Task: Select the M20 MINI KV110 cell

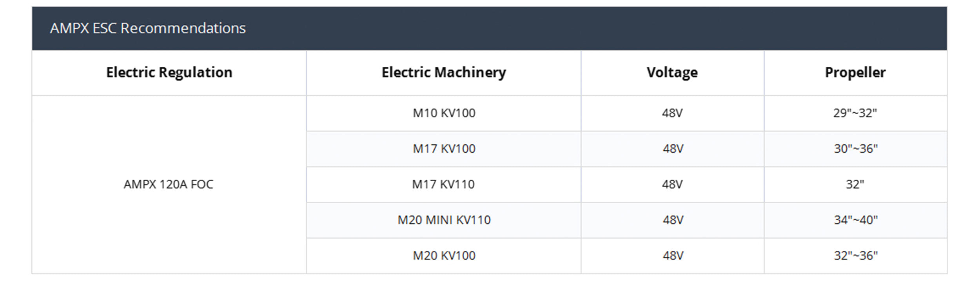Action: click(x=444, y=220)
